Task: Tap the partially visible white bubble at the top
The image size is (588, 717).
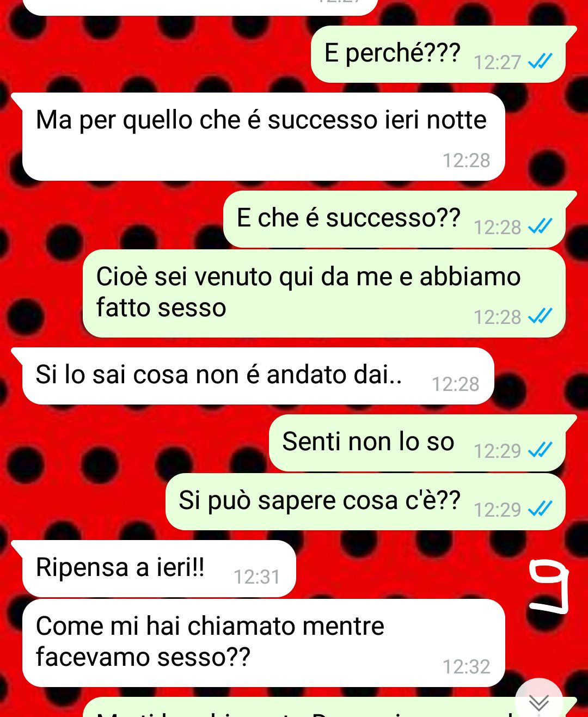Action: (200, 7)
